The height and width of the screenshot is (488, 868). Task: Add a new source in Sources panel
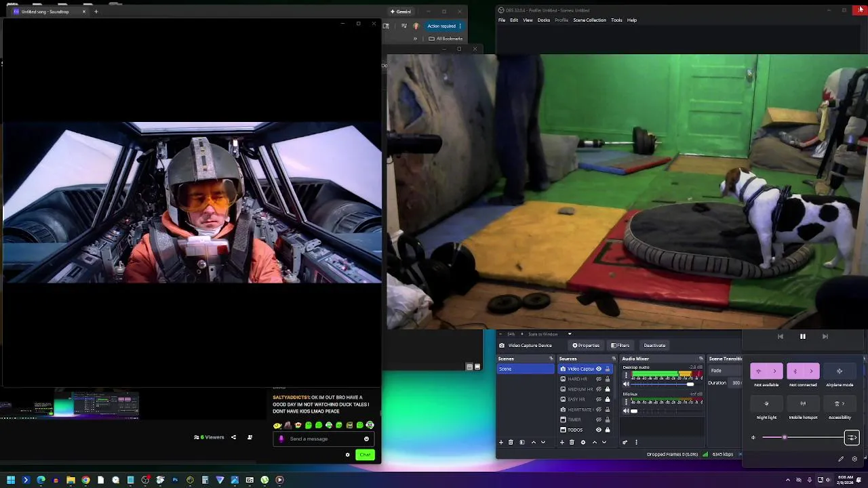562,442
